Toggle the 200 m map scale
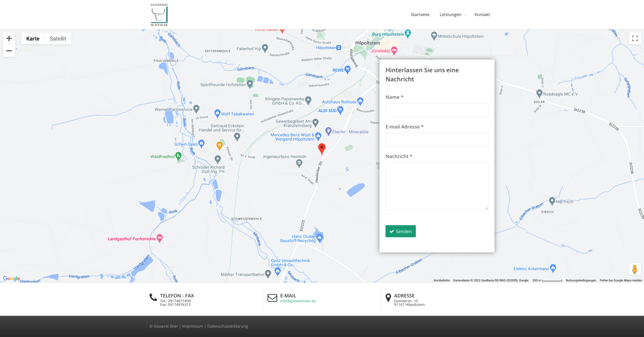 pos(547,280)
